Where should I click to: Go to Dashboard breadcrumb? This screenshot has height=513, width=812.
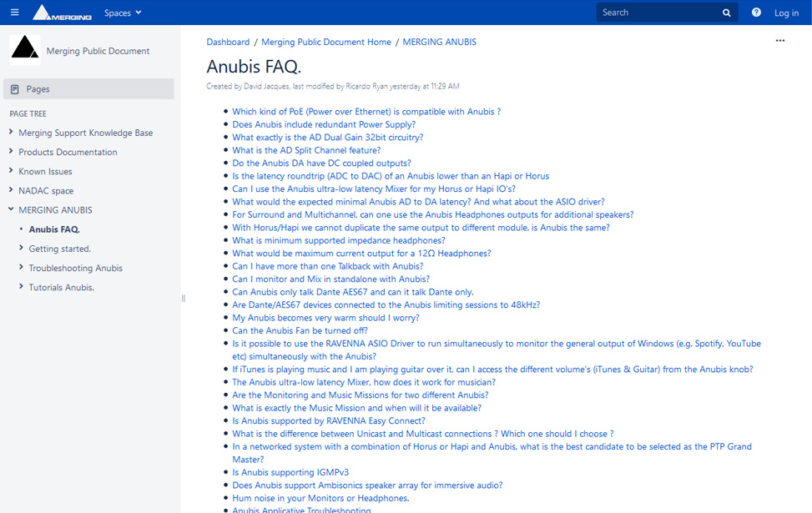tap(228, 42)
